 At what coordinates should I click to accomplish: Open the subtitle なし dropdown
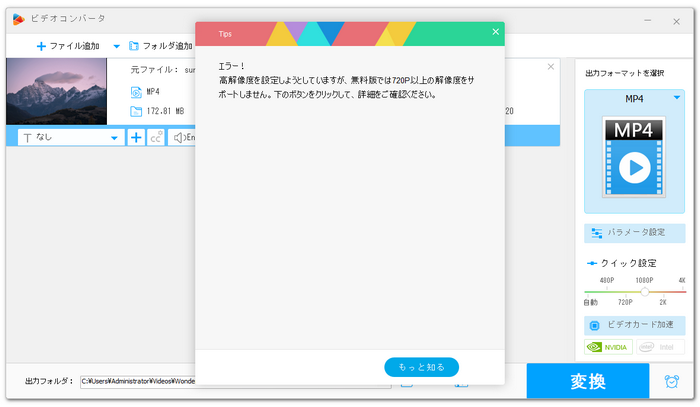[71, 137]
